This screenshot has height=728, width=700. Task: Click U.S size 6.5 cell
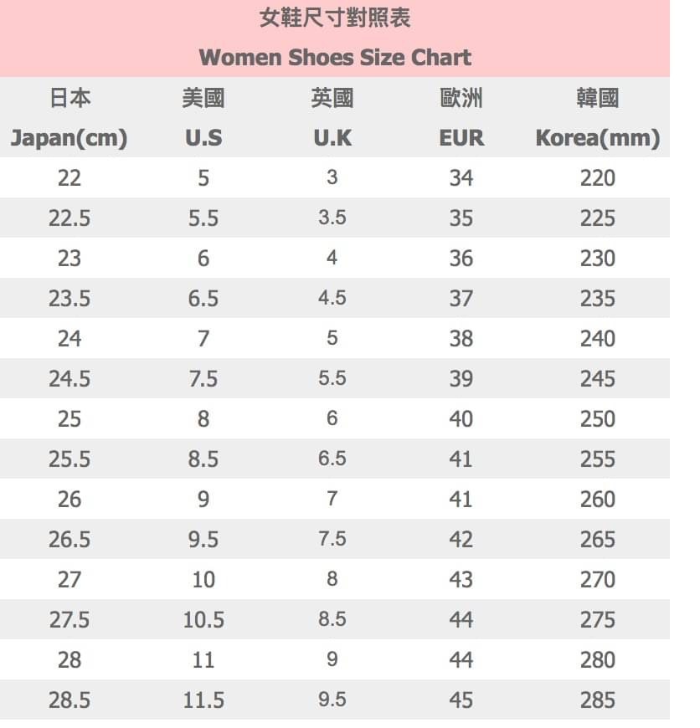pos(203,299)
